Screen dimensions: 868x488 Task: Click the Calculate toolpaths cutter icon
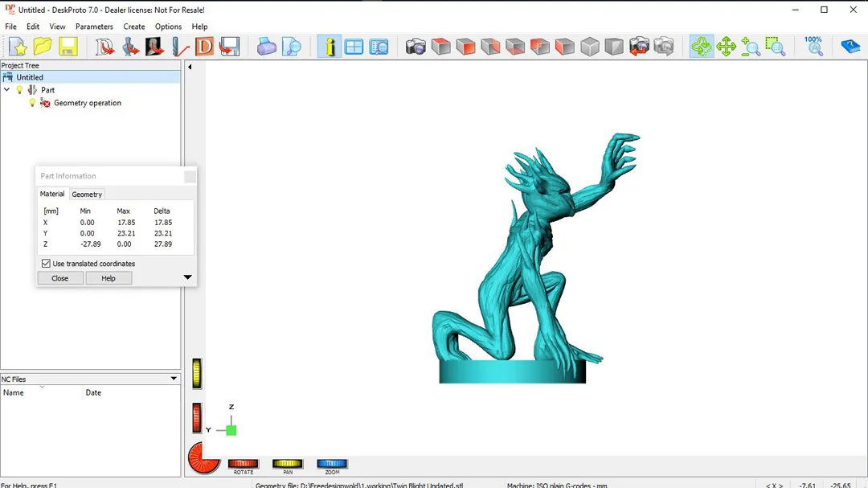[x=179, y=47]
